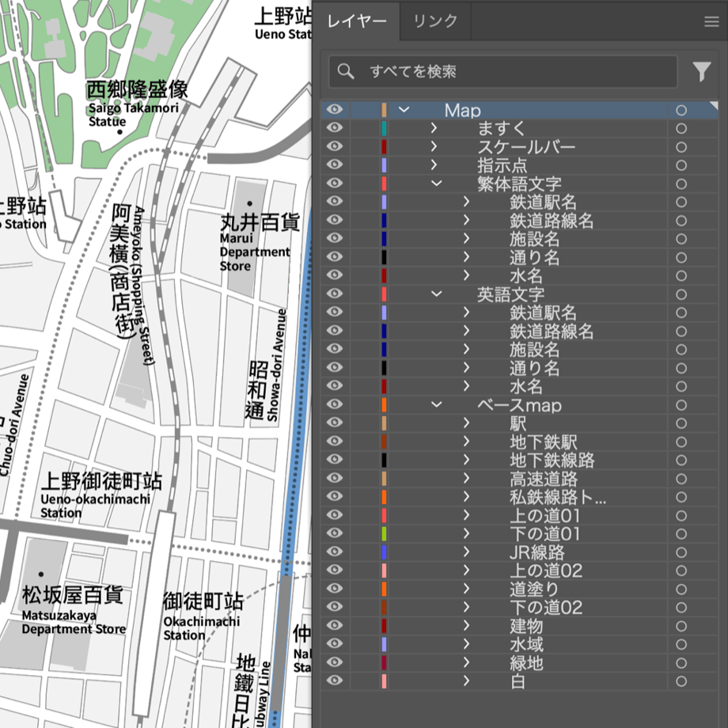The height and width of the screenshot is (728, 728).
Task: Click the target circle for JR線路 layer
Action: tap(681, 552)
